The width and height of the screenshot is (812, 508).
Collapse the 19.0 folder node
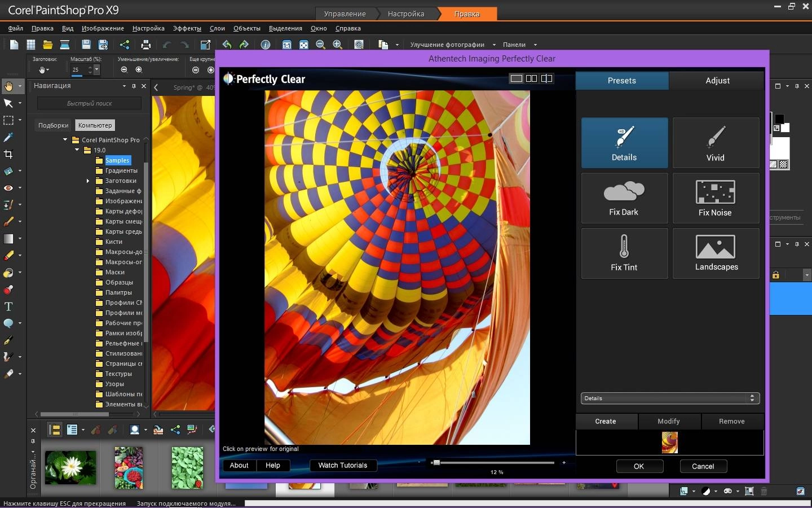[77, 150]
